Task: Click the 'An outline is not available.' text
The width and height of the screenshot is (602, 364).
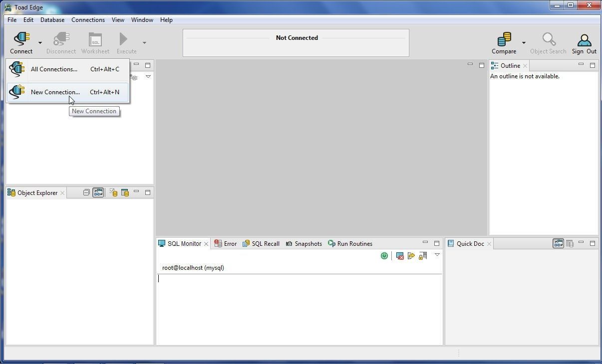Action: [525, 76]
